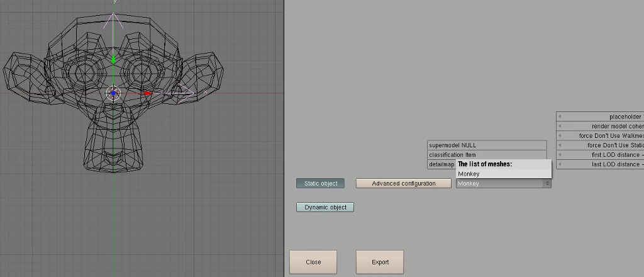Image resolution: width=644 pixels, height=277 pixels.
Task: Click the detailmap field
Action: (x=441, y=164)
